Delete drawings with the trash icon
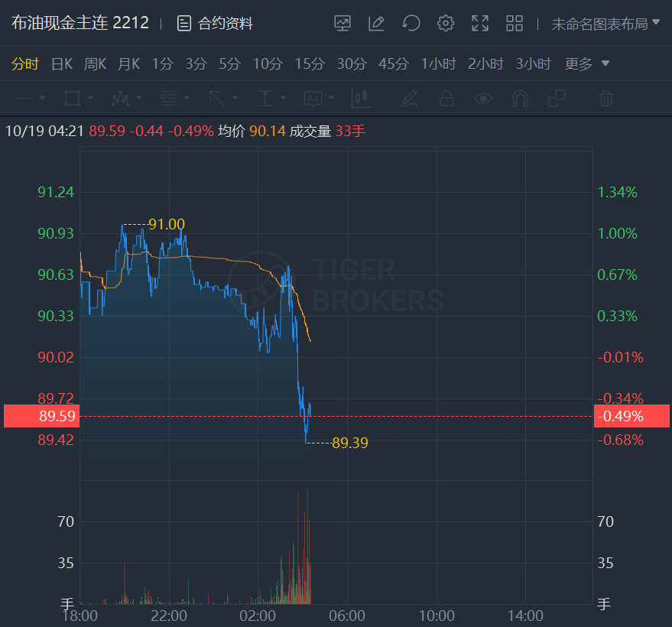 coord(605,99)
